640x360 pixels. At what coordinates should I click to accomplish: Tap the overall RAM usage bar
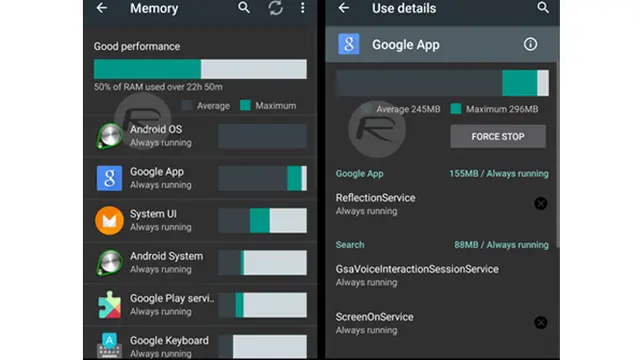tap(200, 69)
